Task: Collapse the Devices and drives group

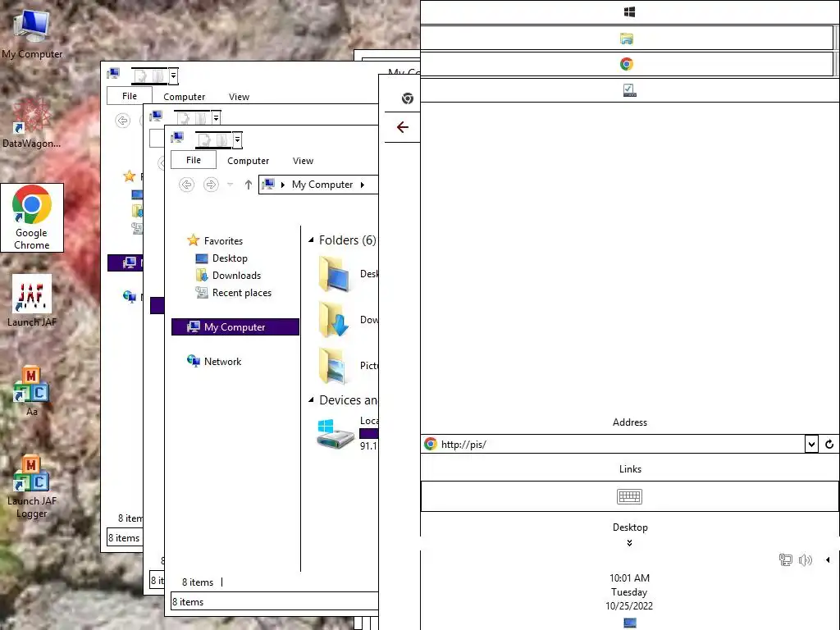Action: coord(311,399)
